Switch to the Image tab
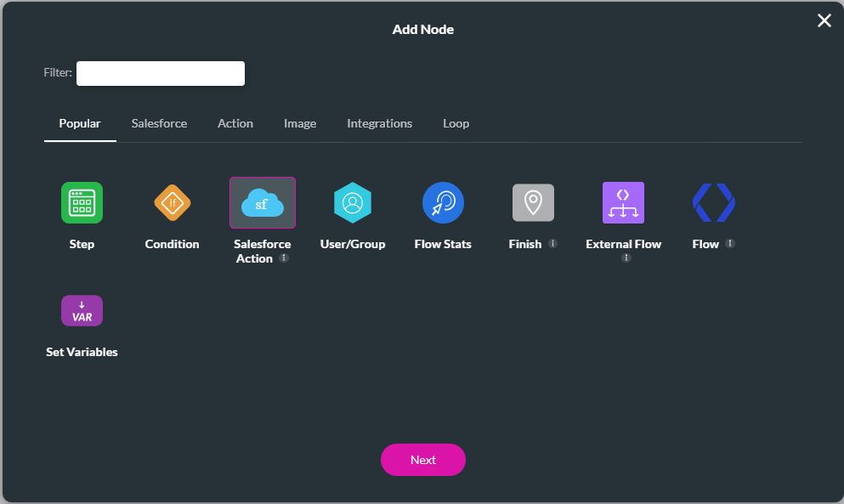844x504 pixels. tap(300, 123)
